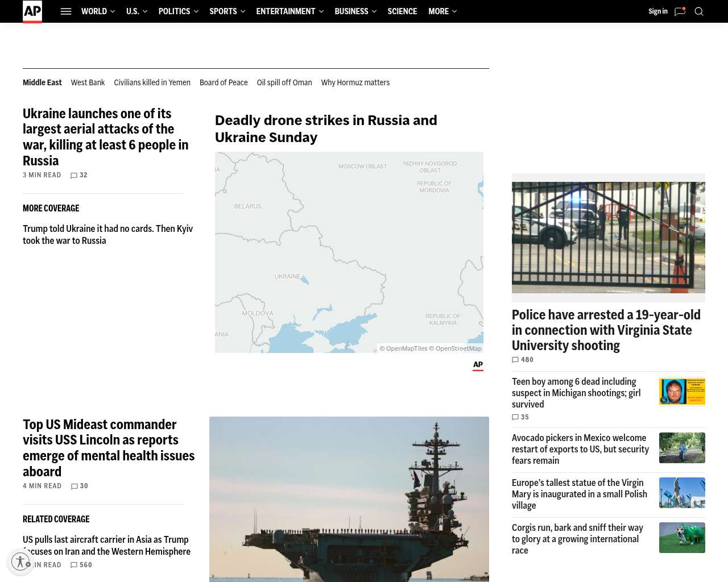Image resolution: width=728 pixels, height=582 pixels.
Task: Click the 4 MIN READ label
Action: 42,486
